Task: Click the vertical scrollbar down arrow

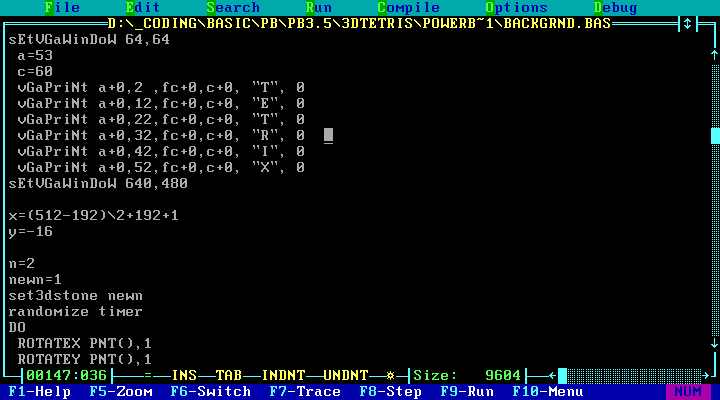Action: click(715, 344)
